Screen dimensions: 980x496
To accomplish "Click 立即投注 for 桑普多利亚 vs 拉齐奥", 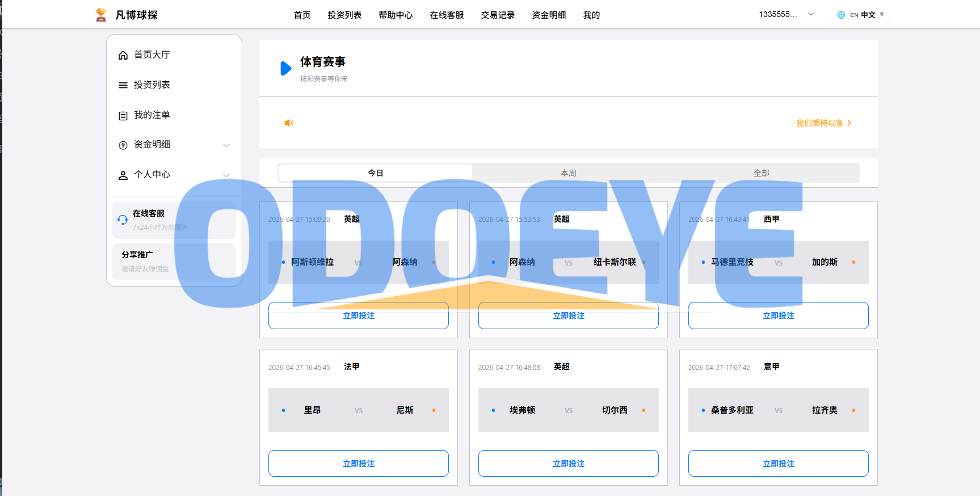I will click(779, 464).
